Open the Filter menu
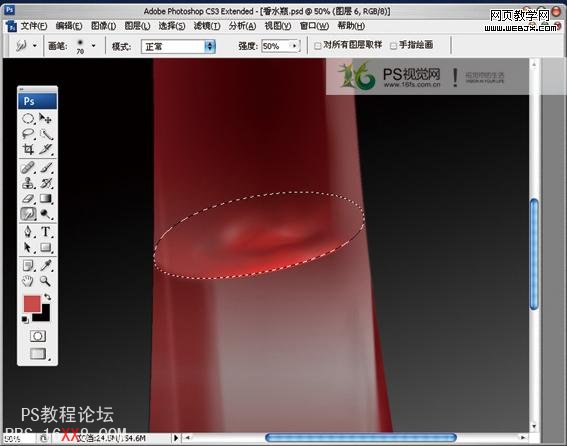 pos(207,26)
